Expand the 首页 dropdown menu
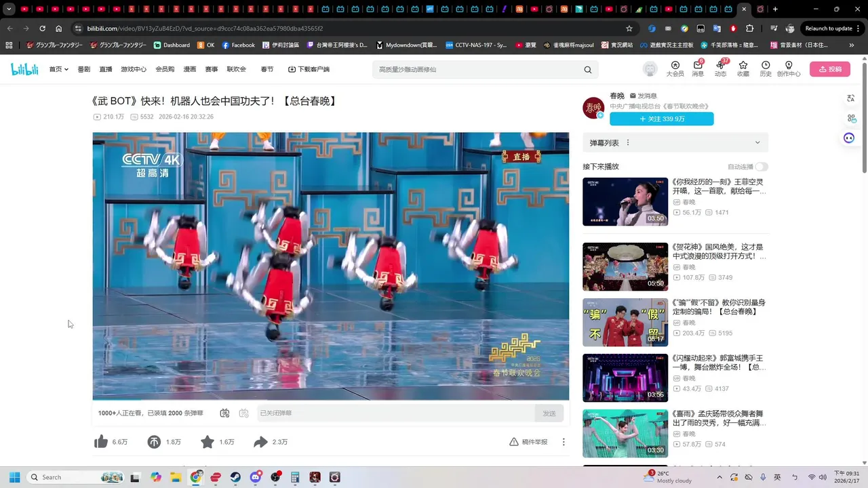868x488 pixels. pos(58,69)
